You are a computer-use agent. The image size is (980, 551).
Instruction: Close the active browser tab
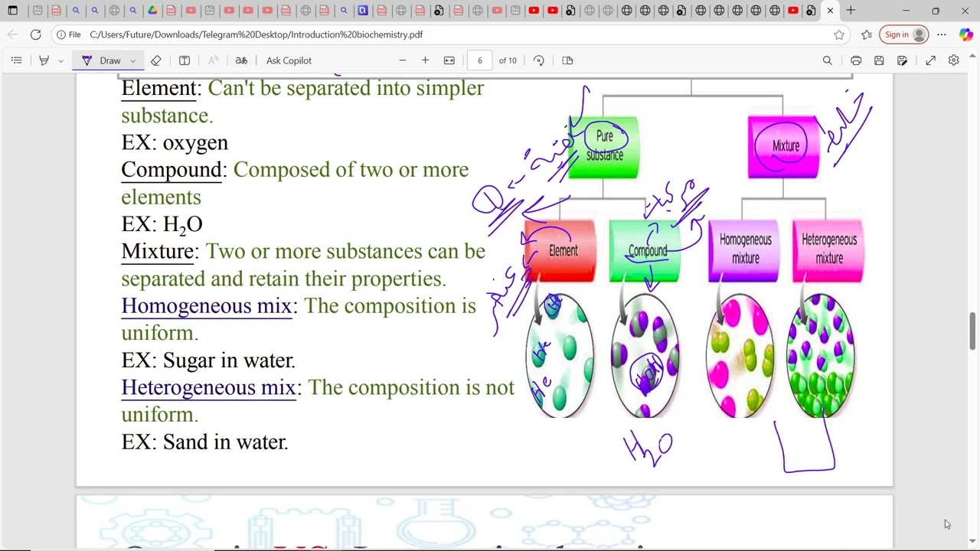pos(830,11)
